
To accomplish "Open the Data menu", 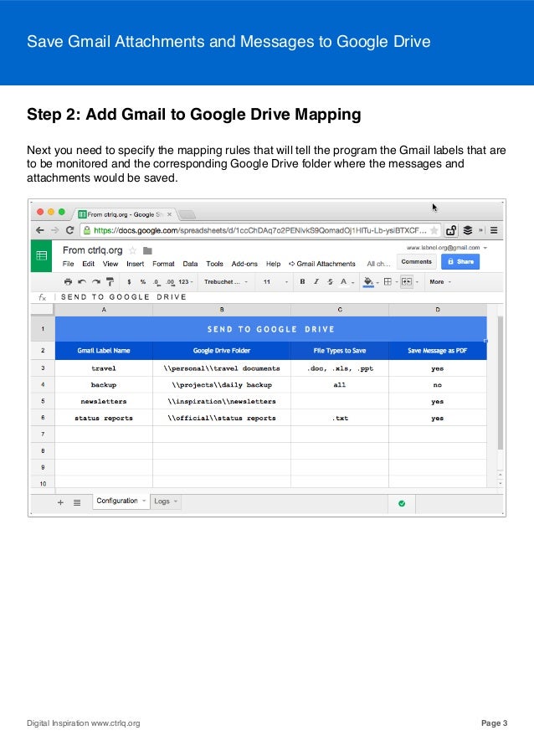I will click(190, 264).
